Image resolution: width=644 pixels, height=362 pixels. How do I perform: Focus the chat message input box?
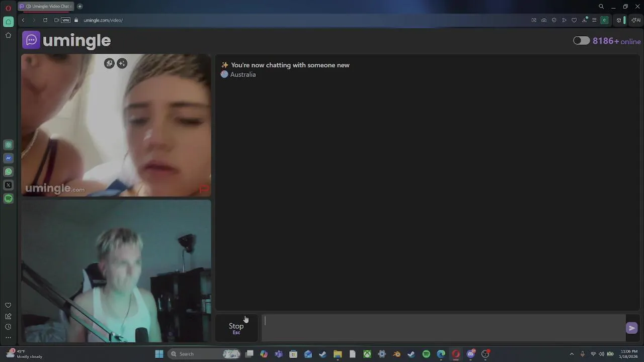pyautogui.click(x=443, y=328)
